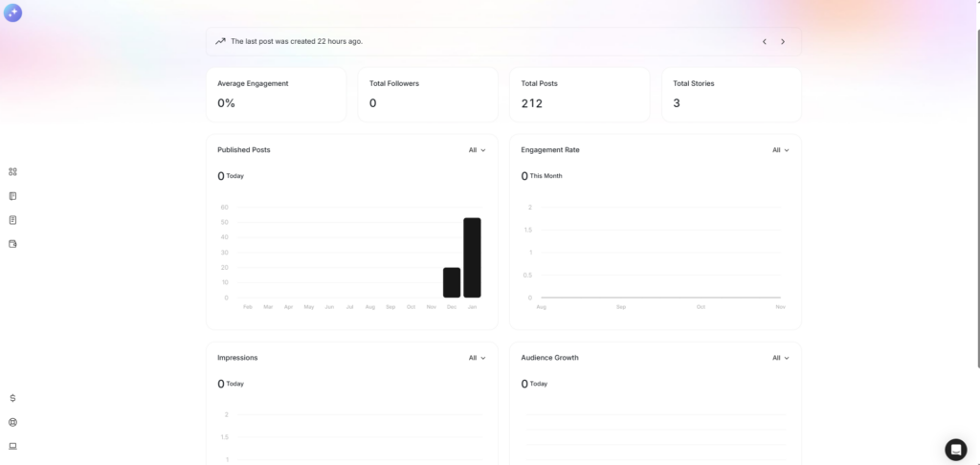Click the page's vertical scrollbar
This screenshot has height=465, width=980.
point(976,191)
